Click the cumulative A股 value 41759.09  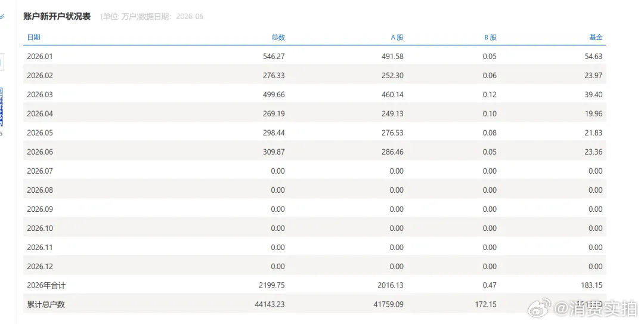pyautogui.click(x=389, y=305)
